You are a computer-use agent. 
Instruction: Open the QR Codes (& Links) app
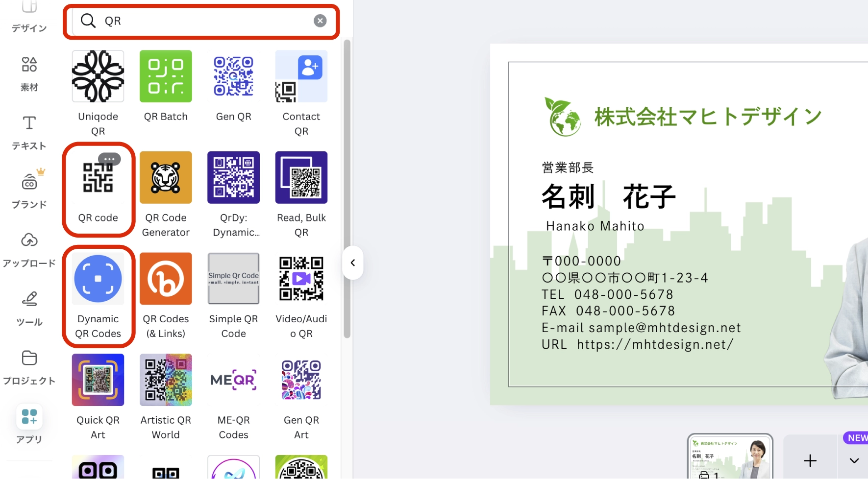pos(166,296)
